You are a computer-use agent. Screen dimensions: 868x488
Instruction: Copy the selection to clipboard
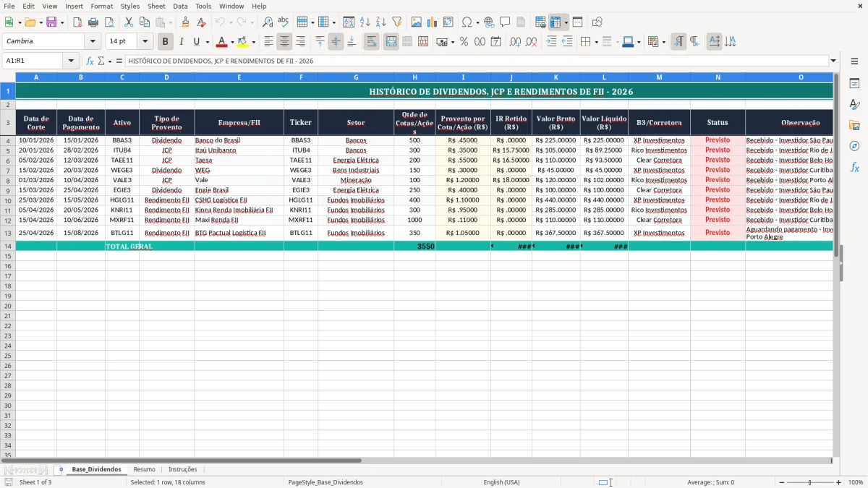pos(145,22)
